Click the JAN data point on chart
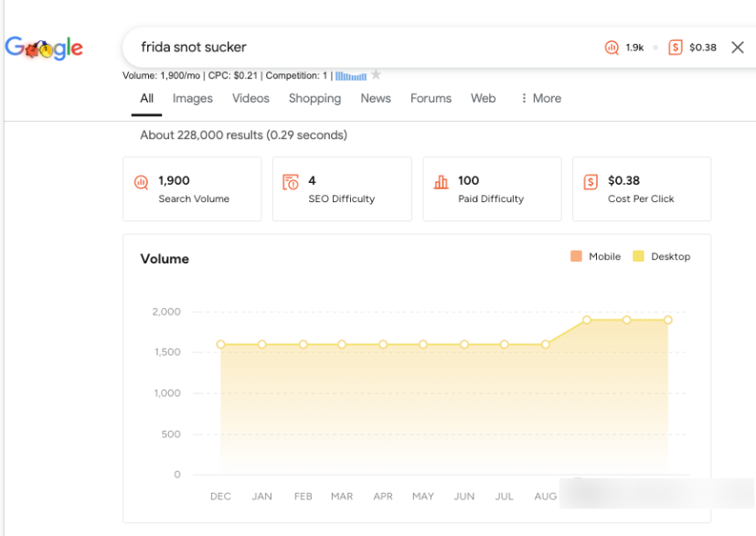 pyautogui.click(x=261, y=345)
